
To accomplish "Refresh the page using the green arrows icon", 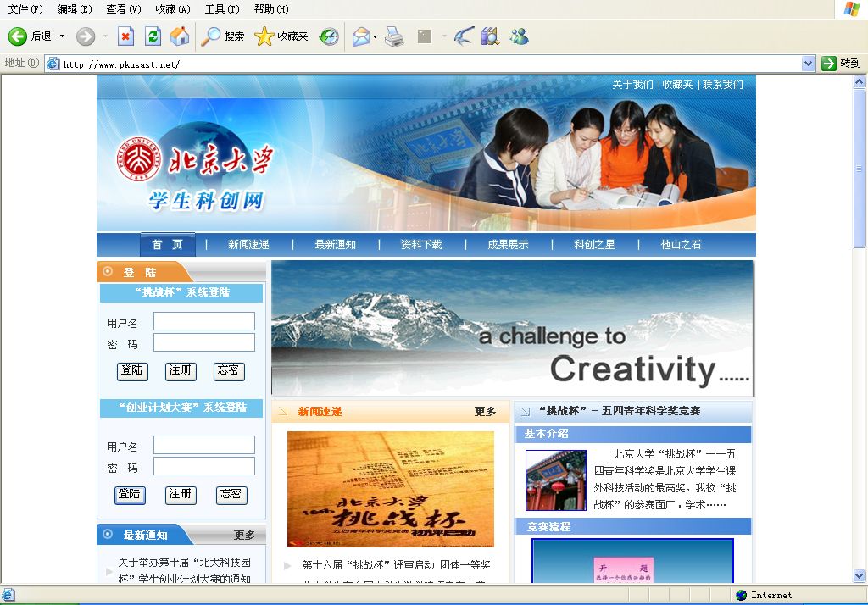I will [153, 36].
